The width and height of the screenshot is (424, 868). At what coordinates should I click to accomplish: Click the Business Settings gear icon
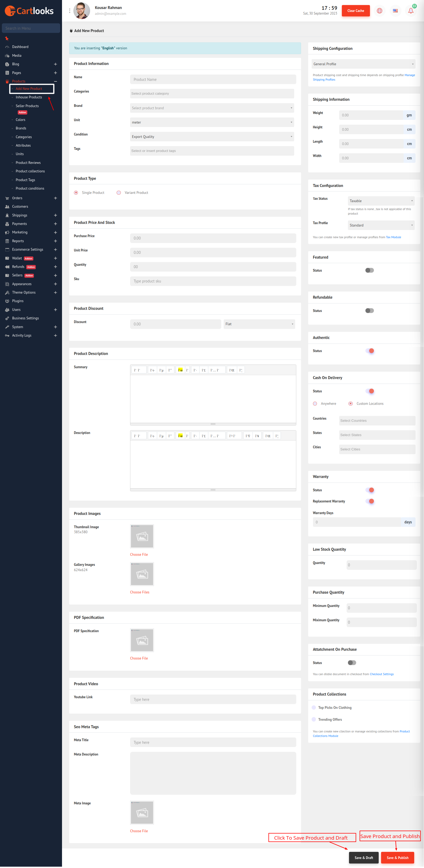pyautogui.click(x=7, y=318)
